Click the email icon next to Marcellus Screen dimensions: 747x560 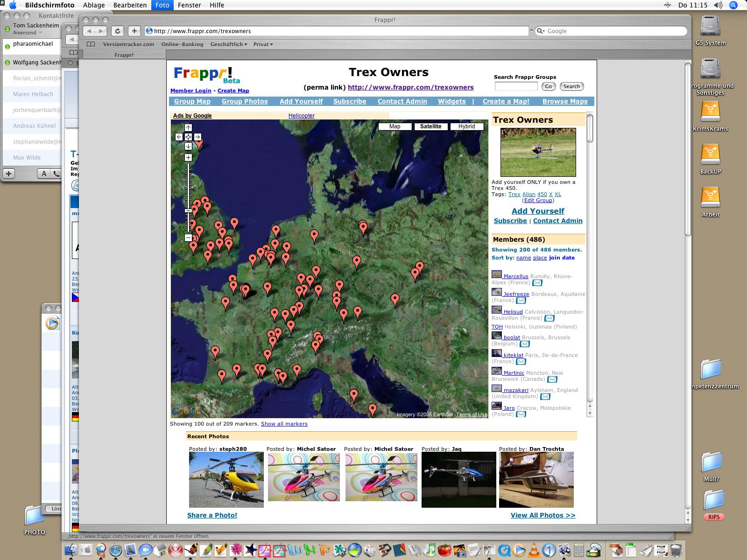click(x=537, y=283)
